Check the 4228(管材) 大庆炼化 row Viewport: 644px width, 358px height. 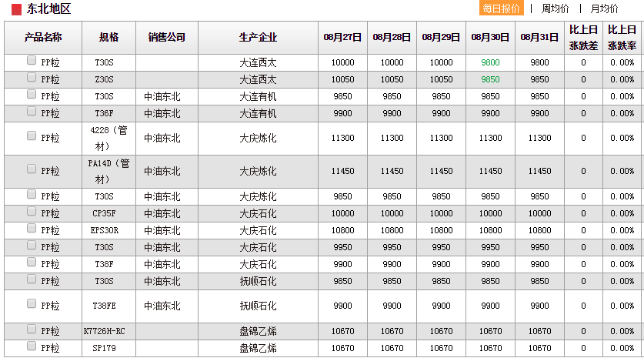32,136
